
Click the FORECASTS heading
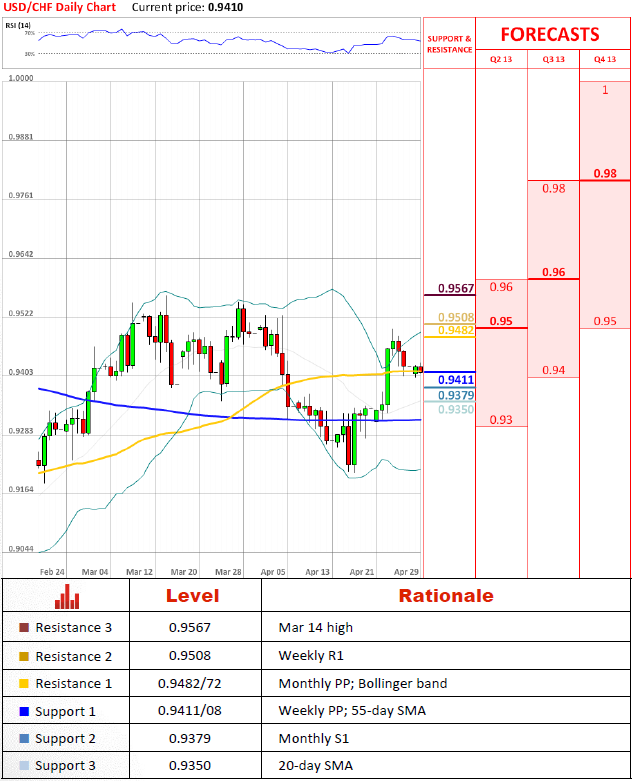click(x=550, y=34)
